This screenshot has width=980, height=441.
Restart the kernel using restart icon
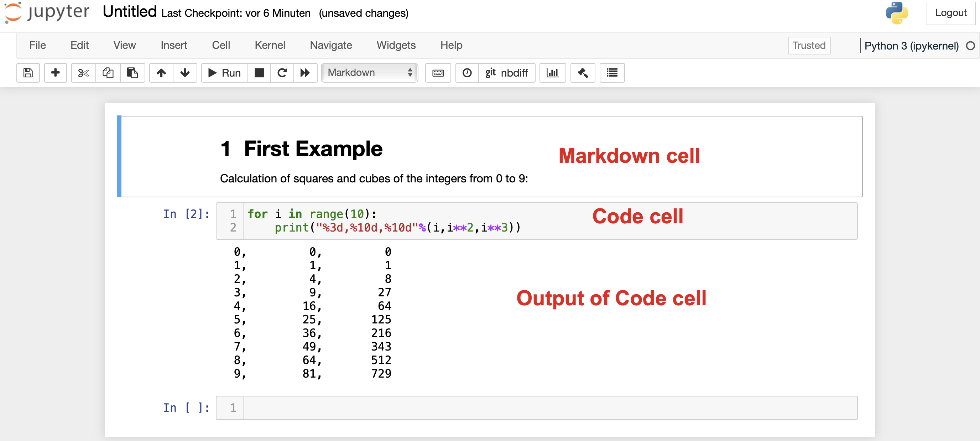282,73
